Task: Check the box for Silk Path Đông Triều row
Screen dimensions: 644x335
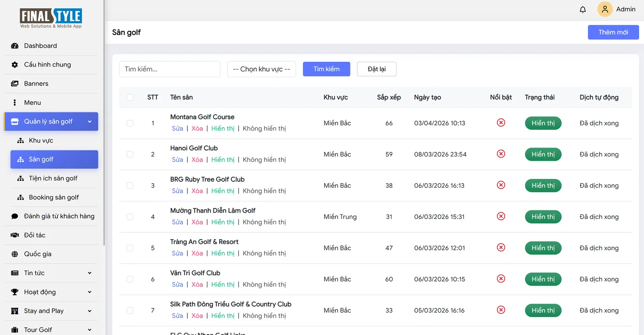Action: coord(130,311)
